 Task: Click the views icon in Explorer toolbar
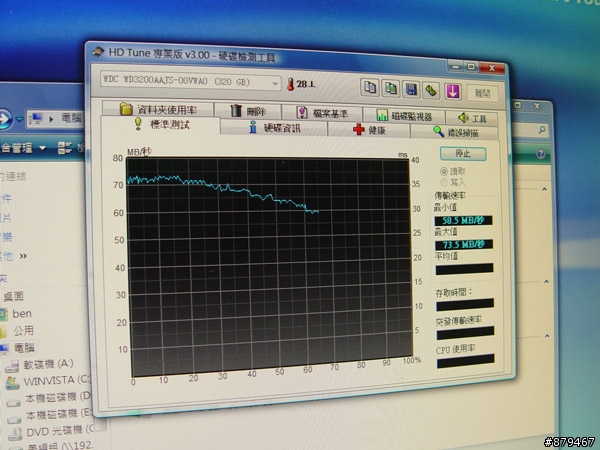[64, 148]
